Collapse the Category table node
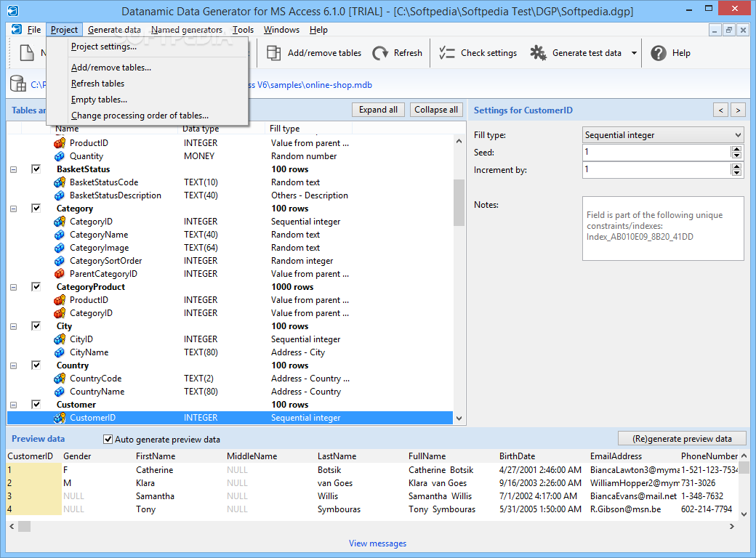The width and height of the screenshot is (756, 558). 14,209
